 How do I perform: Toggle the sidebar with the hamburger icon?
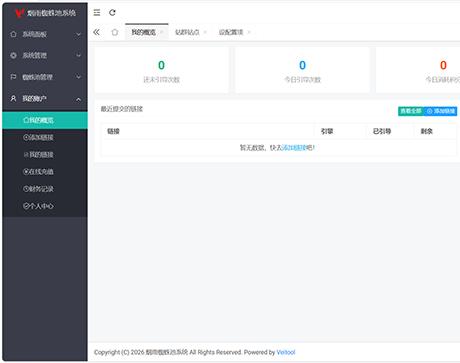click(97, 13)
